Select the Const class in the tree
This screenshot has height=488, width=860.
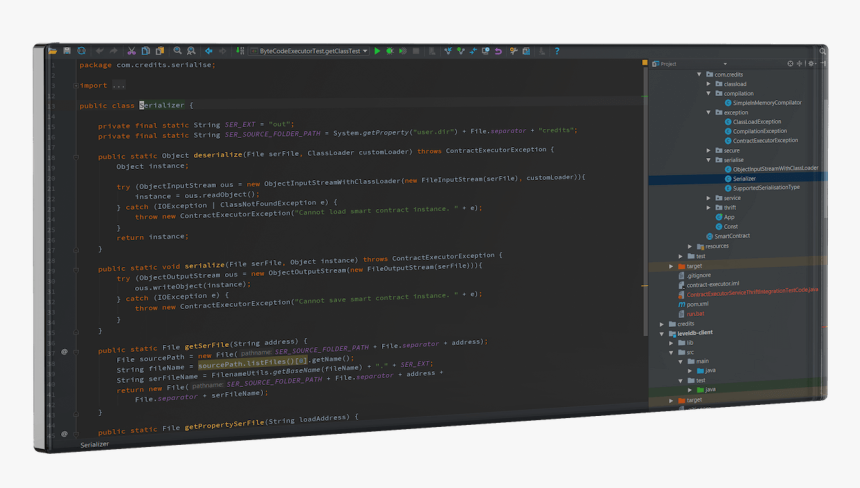point(731,226)
